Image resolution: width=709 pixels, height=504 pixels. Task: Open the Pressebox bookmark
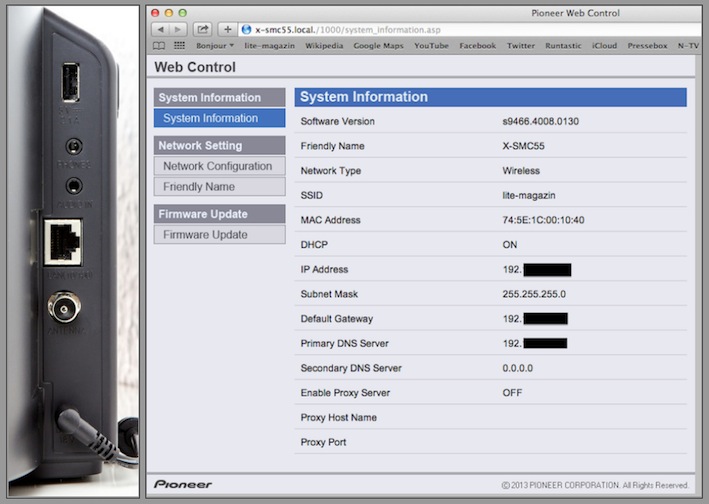tap(647, 46)
